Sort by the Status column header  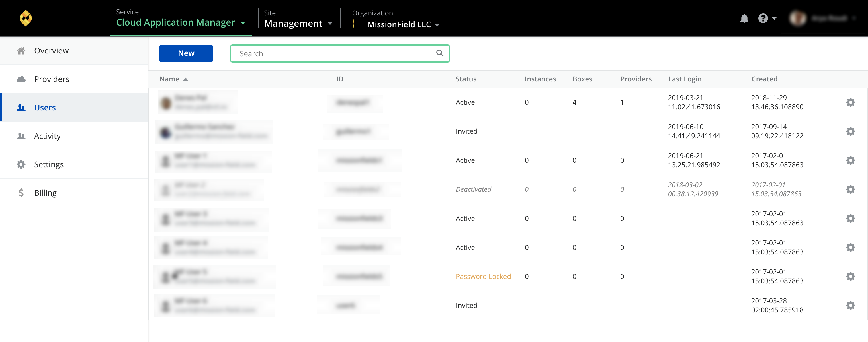click(x=466, y=79)
